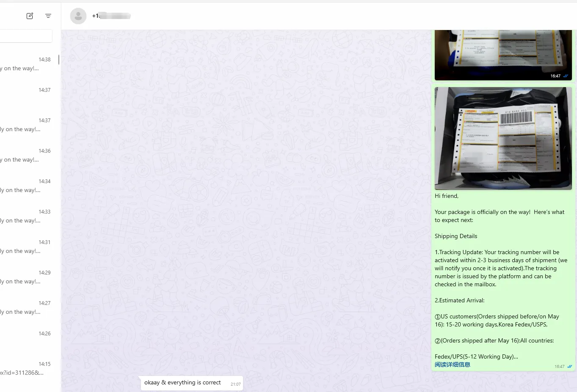The width and height of the screenshot is (577, 392).
Task: Click the '2.Estimated Arrival:' line in the message
Action: [460, 300]
